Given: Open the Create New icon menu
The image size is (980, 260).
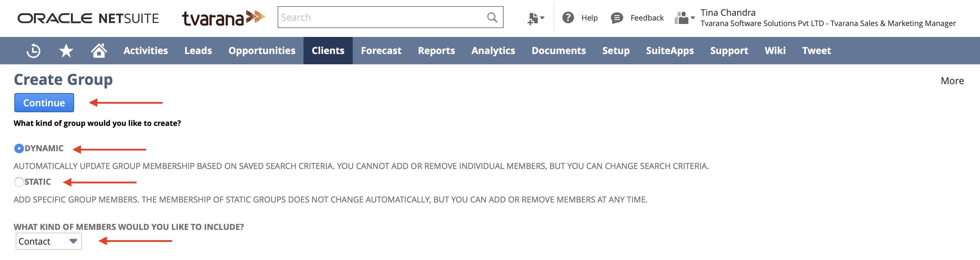Looking at the screenshot, I should coord(533,18).
